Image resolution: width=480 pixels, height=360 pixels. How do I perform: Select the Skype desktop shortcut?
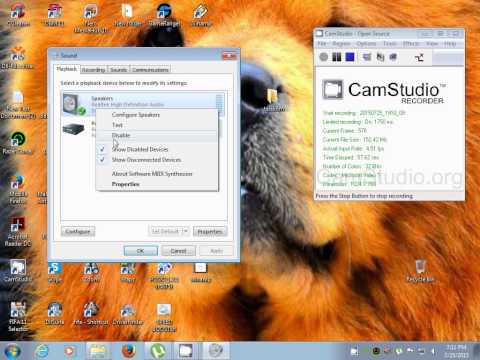coord(54,272)
